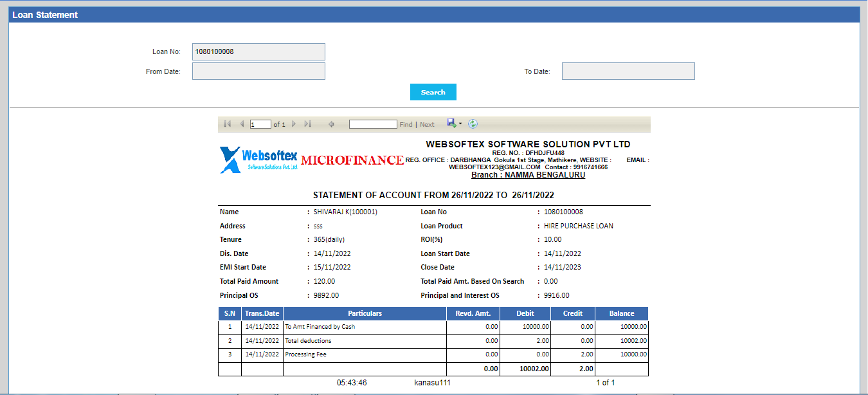The width and height of the screenshot is (868, 395).
Task: Click the Address value sss
Action: 318,226
